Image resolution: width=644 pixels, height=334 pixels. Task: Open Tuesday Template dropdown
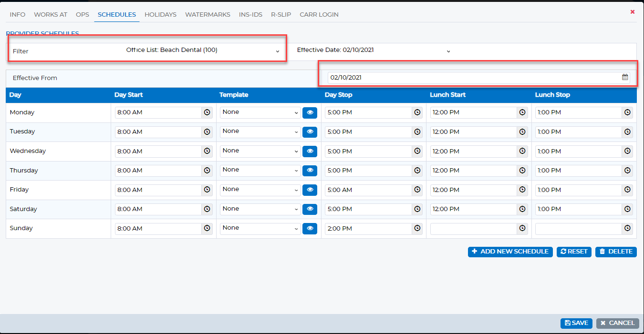coord(260,132)
